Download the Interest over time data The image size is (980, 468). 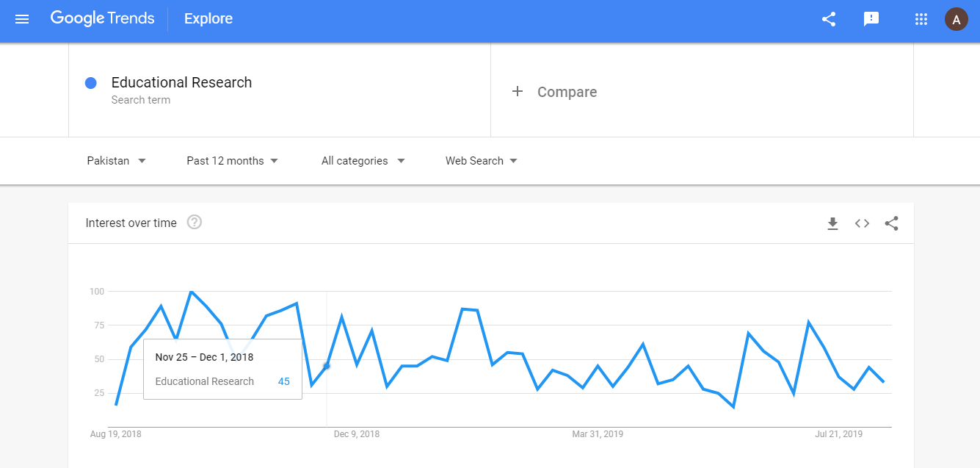(x=832, y=223)
